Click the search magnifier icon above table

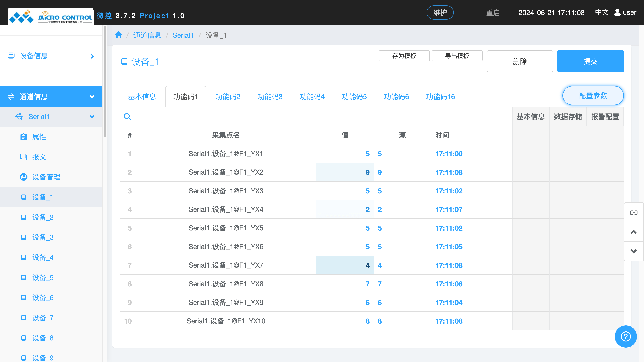tap(127, 117)
